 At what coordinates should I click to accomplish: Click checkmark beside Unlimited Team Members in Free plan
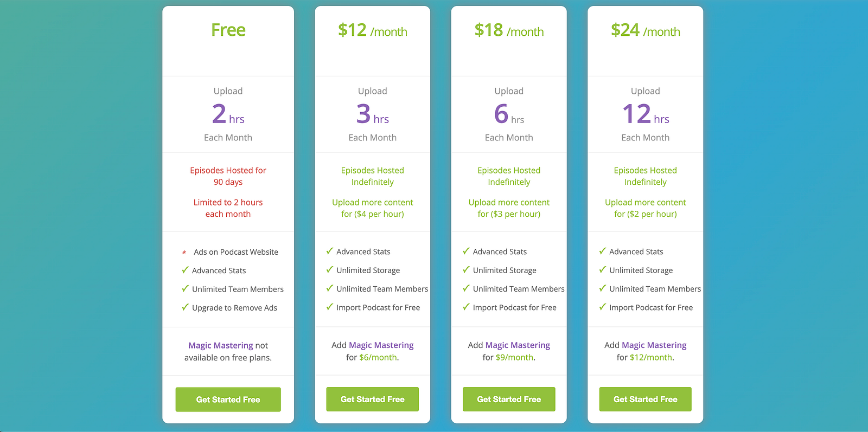point(185,288)
